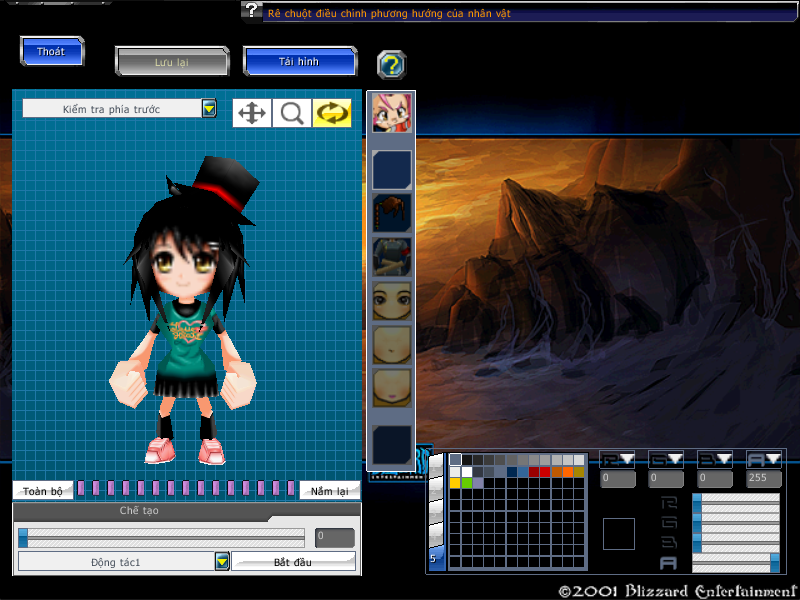Click the Bắt đầu start button
Viewport: 800px width, 600px height.
pos(293,562)
